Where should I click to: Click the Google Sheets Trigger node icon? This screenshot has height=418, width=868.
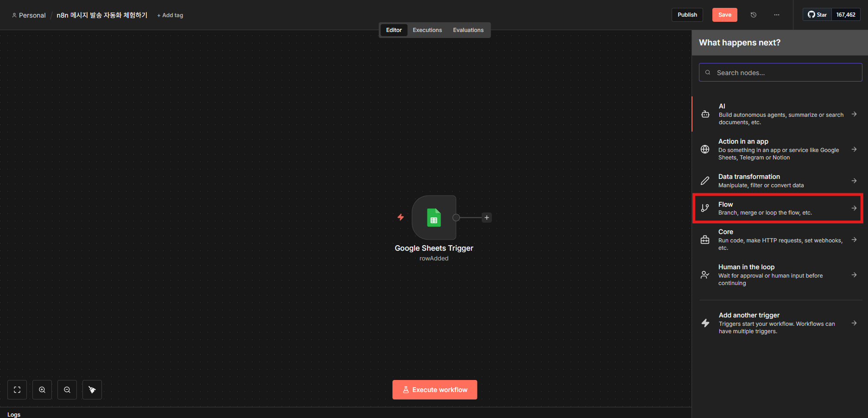tap(434, 217)
